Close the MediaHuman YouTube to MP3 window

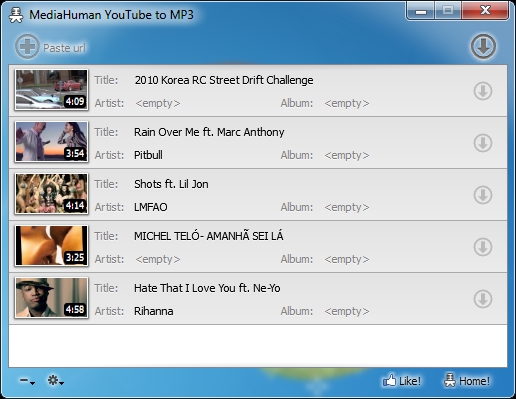click(x=485, y=11)
